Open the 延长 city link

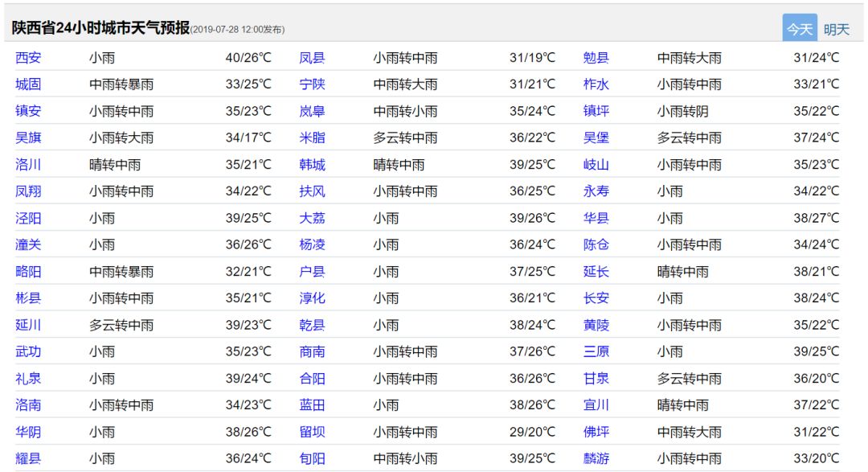pos(596,272)
